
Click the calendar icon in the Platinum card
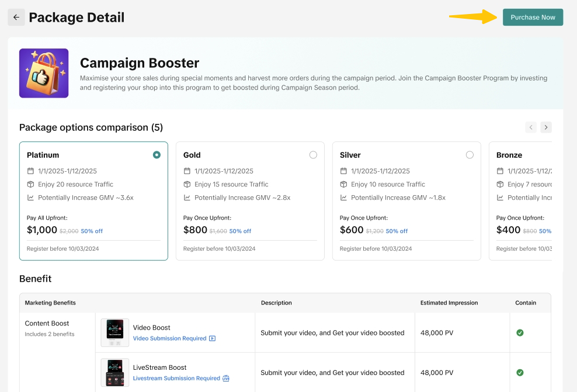tap(31, 171)
